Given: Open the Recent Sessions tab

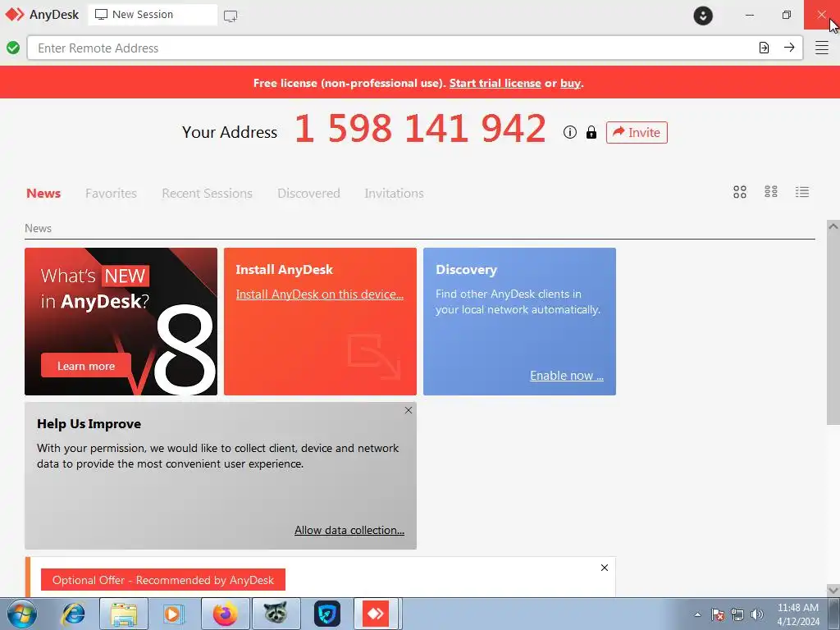Looking at the screenshot, I should click(207, 194).
